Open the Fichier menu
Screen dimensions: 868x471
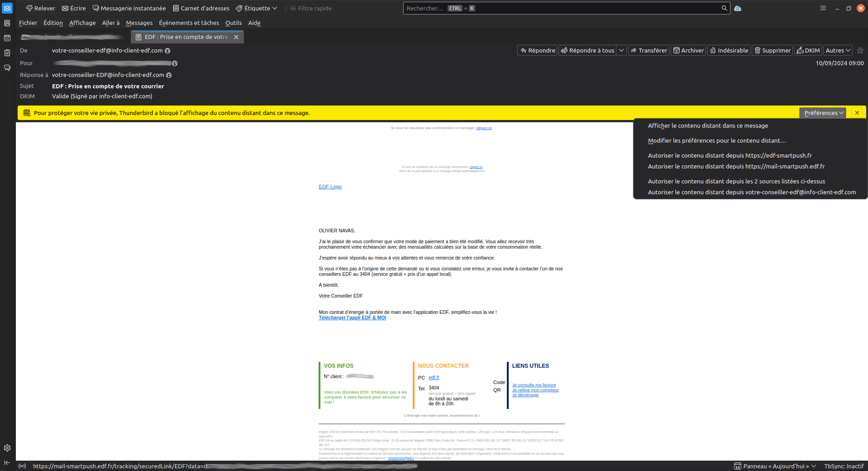[28, 23]
